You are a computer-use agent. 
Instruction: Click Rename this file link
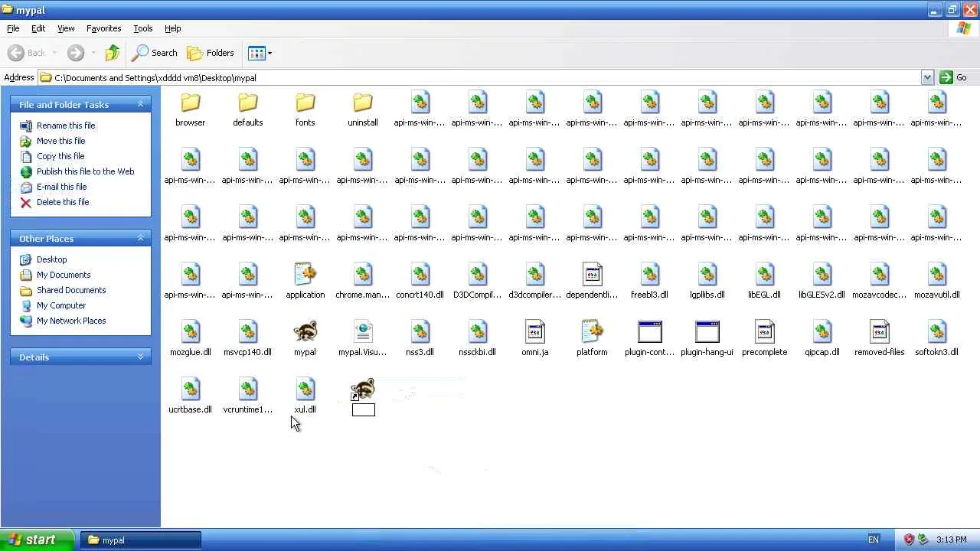[66, 126]
